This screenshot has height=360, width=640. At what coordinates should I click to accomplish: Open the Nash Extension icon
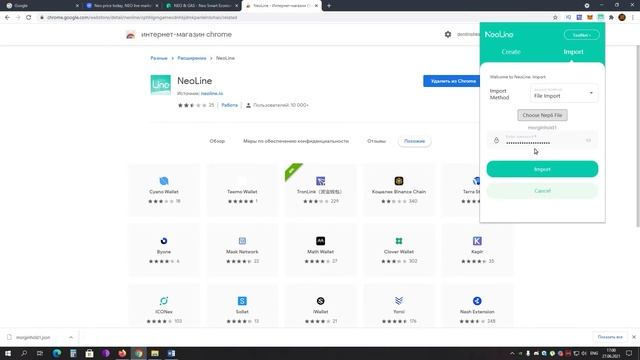point(477,301)
